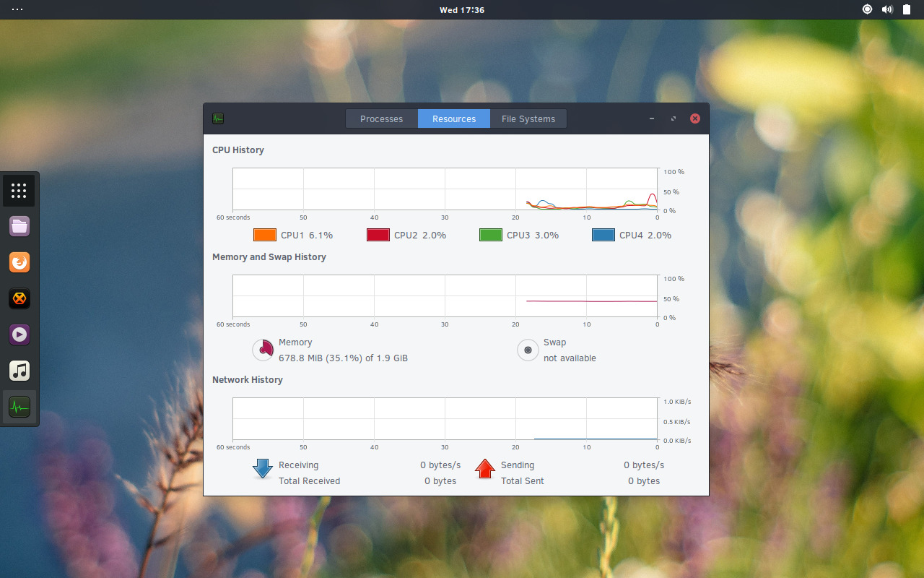Click the CPU1 orange color swatch
The width and height of the screenshot is (924, 578).
click(x=264, y=235)
